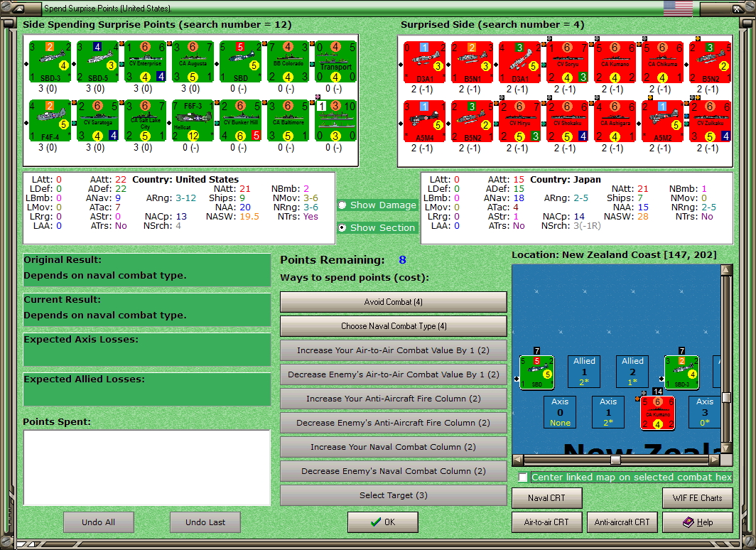The image size is (756, 550).
Task: Click the Allied 1 sea box
Action: point(584,371)
